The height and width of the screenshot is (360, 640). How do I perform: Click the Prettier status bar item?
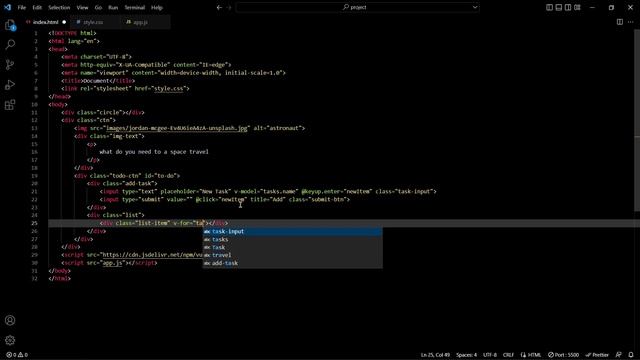tap(597, 355)
